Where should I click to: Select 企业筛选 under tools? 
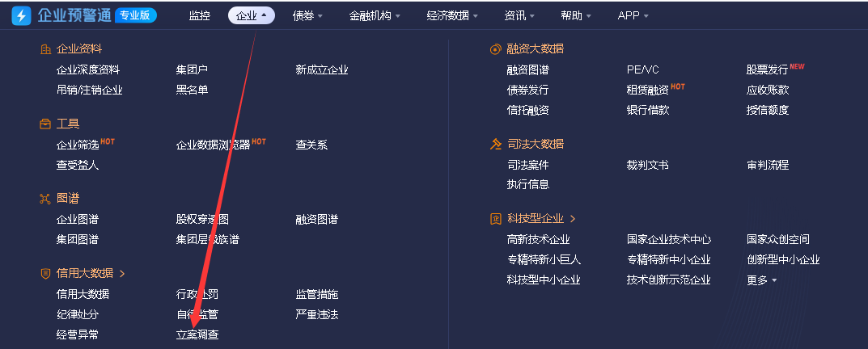point(78,145)
